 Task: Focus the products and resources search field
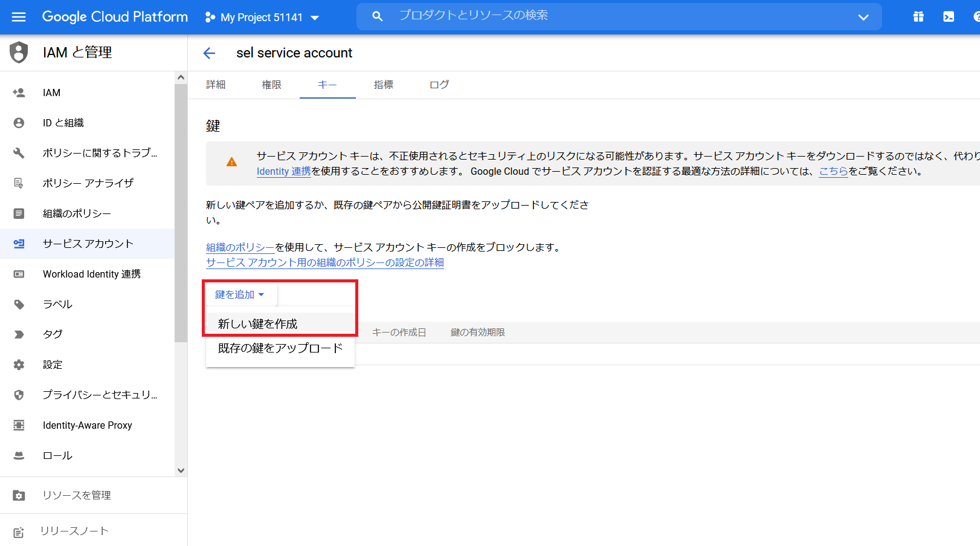619,16
